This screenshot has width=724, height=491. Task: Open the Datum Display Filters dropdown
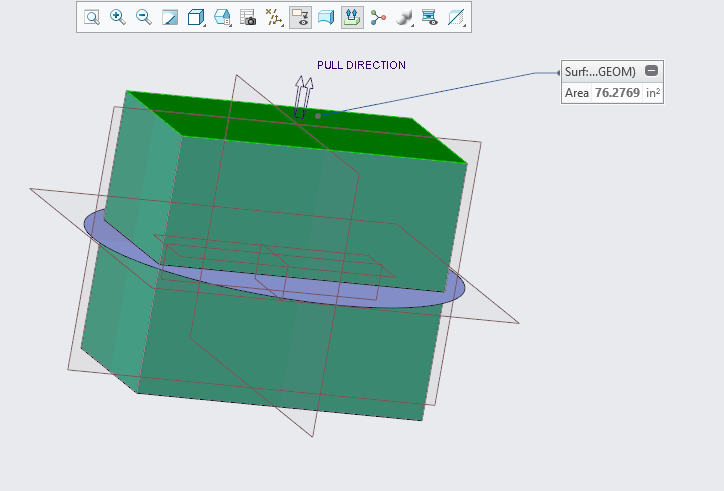pyautogui.click(x=274, y=18)
